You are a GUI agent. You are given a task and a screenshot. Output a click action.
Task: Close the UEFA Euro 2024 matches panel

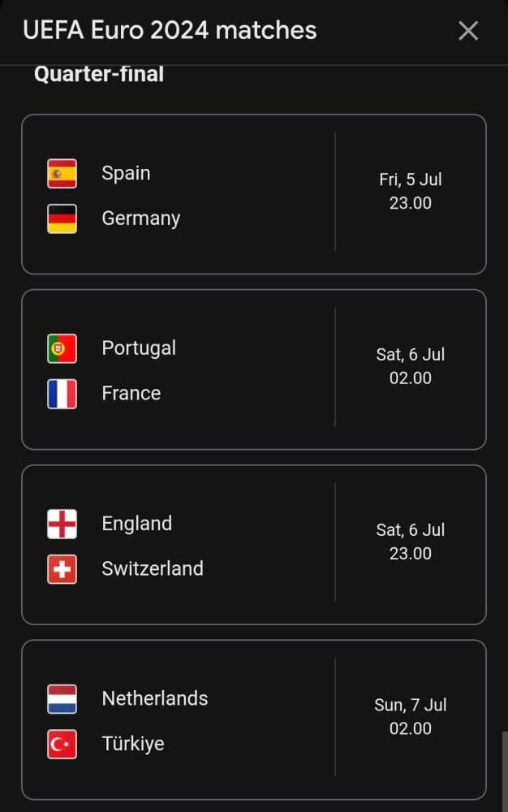tap(468, 31)
